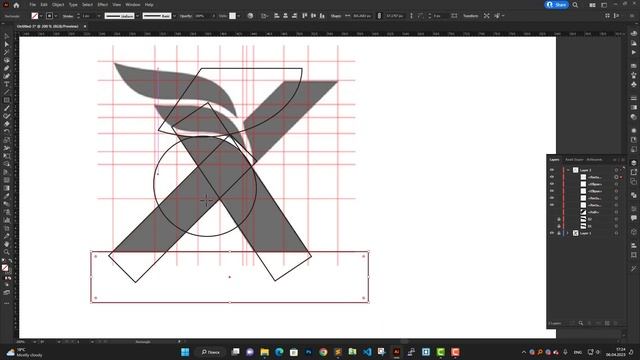
Task: Click the Isolate Selected Object icon
Action: [487, 16]
